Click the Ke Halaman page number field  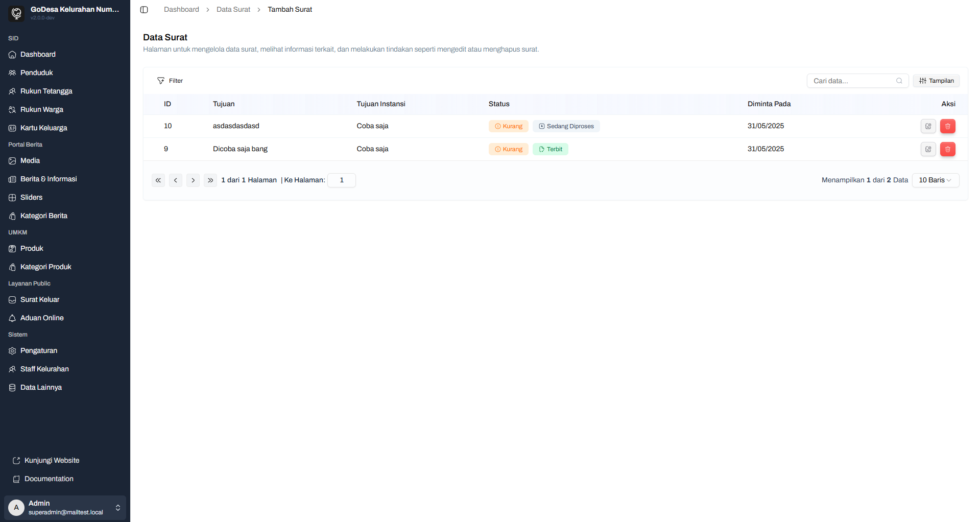[x=341, y=180]
